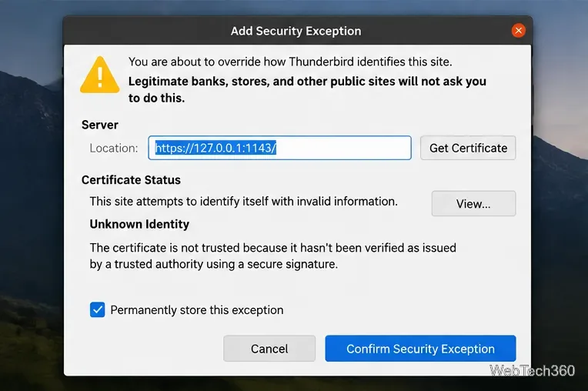Close the Add Security Exception dialog
The image size is (588, 391).
click(x=519, y=30)
